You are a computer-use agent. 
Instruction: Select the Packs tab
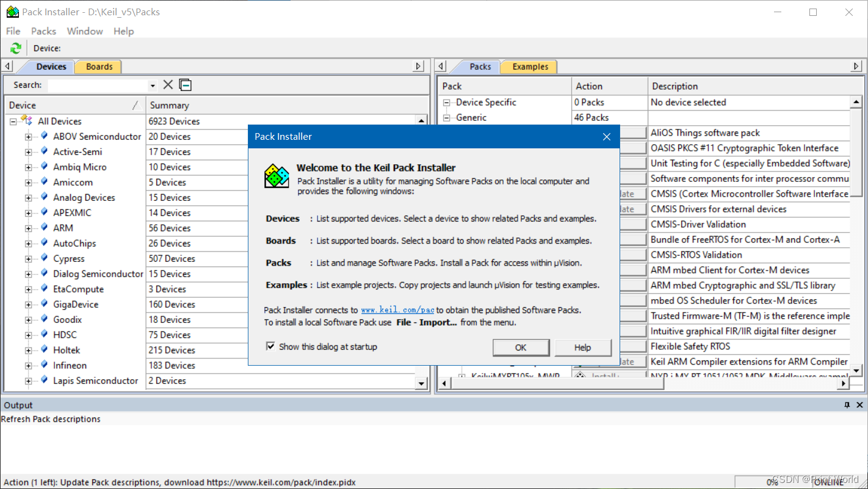pyautogui.click(x=480, y=67)
